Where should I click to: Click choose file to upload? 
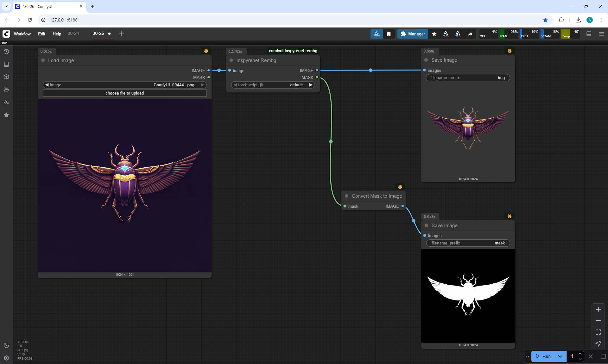pyautogui.click(x=124, y=93)
